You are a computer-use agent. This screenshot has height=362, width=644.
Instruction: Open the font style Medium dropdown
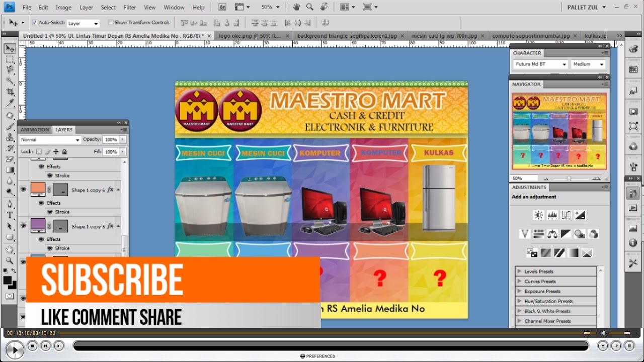click(588, 64)
